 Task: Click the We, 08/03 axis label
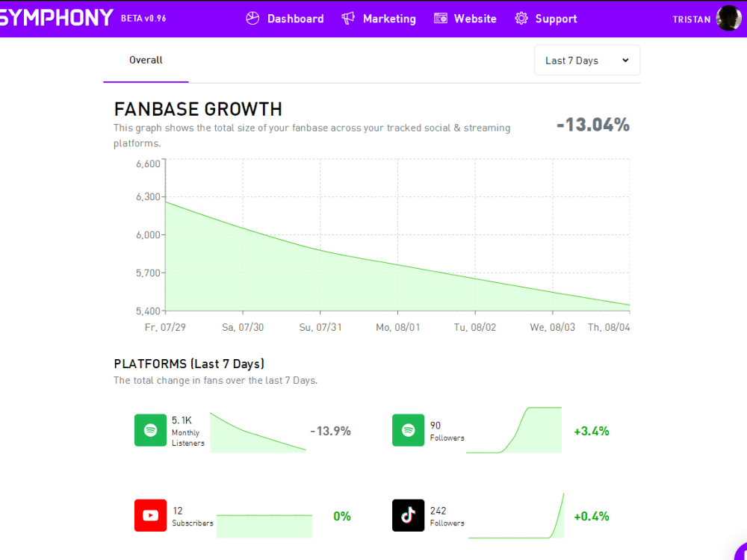click(553, 328)
